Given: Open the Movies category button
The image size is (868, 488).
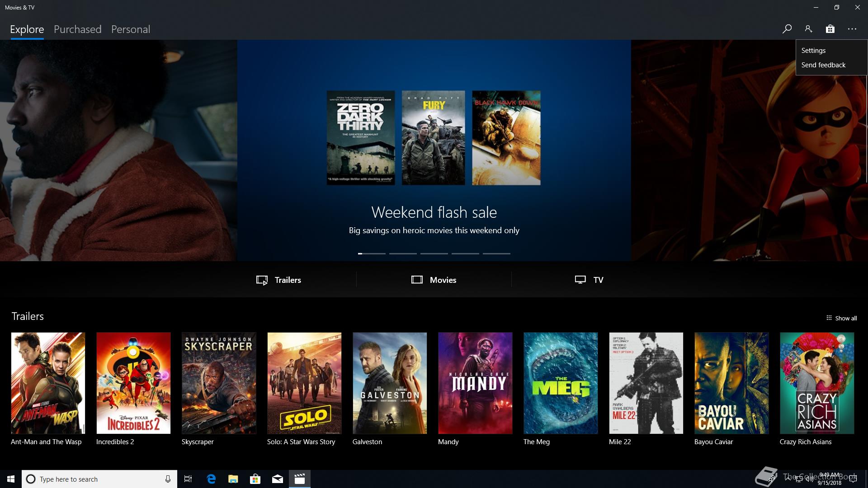Looking at the screenshot, I should (434, 280).
